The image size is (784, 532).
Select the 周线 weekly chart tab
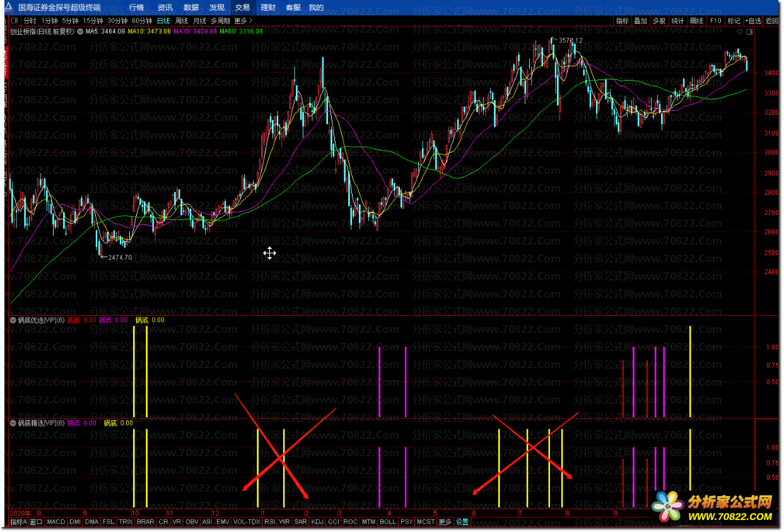click(182, 20)
